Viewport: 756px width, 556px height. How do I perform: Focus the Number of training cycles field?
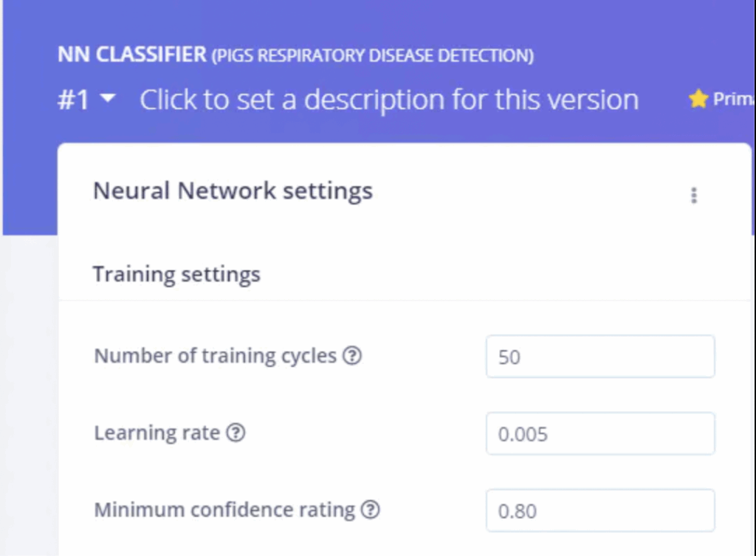[x=600, y=357]
